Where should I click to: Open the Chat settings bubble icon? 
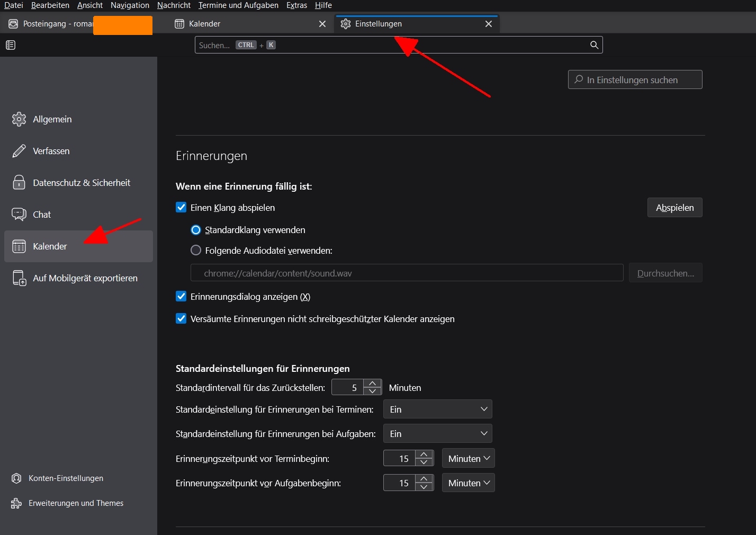[19, 215]
